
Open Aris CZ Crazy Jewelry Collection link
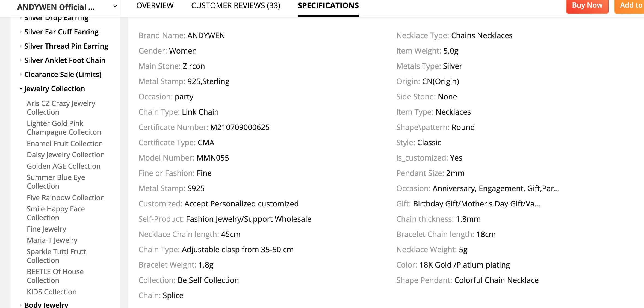61,108
